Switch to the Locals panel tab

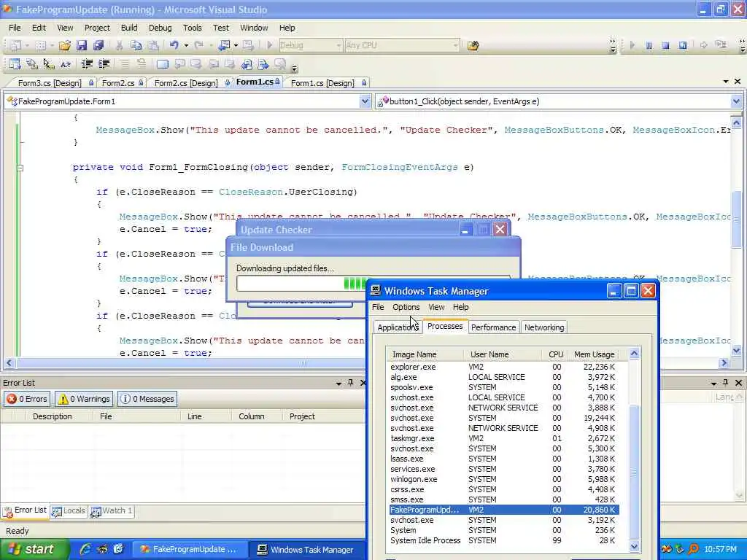tap(69, 511)
